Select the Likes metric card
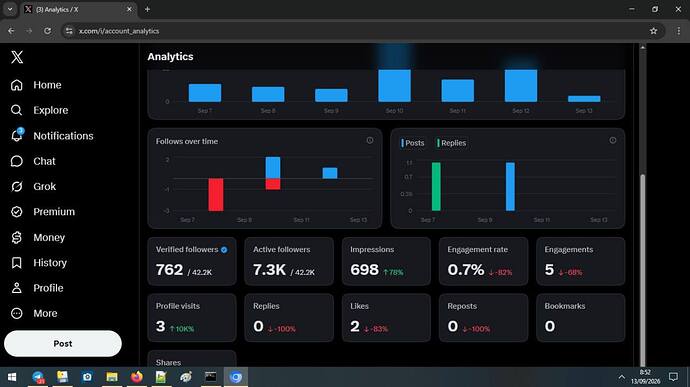This screenshot has height=387, width=690. pos(386,318)
